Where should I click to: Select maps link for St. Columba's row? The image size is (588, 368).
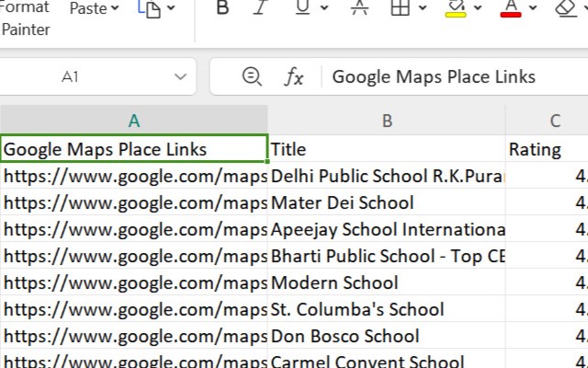click(x=134, y=309)
